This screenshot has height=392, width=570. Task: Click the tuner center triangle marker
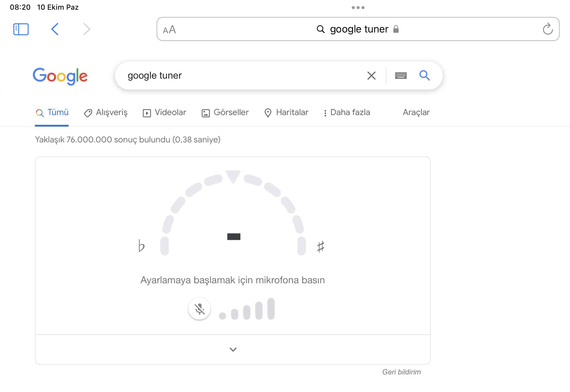pos(233,177)
